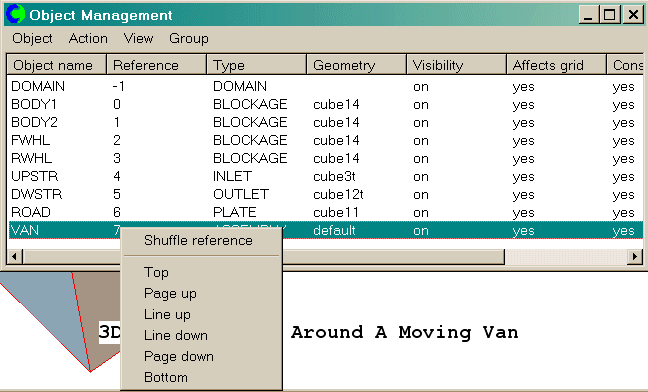The image size is (648, 392).
Task: Click the PLATE type cell
Action: 234,212
